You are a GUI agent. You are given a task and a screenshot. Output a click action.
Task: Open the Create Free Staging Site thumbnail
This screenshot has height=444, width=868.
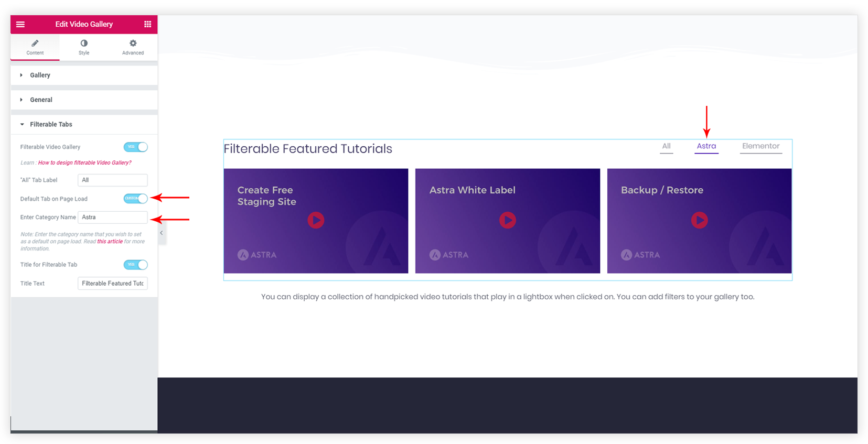pos(316,221)
